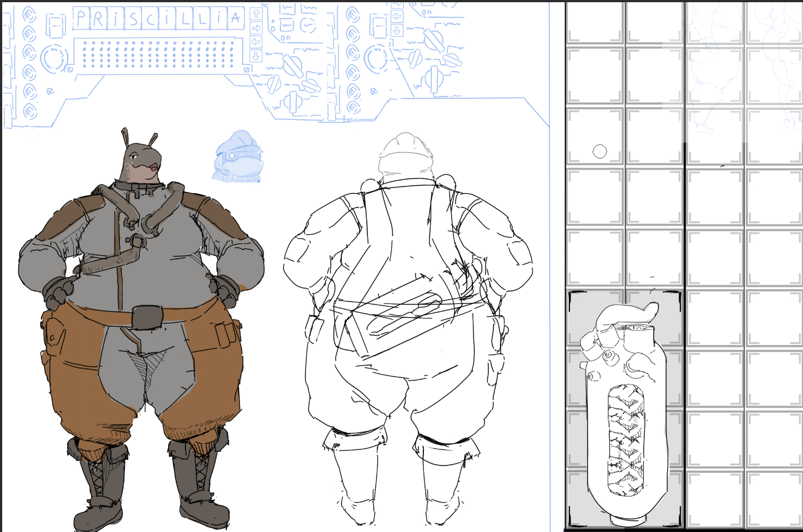This screenshot has width=803, height=532.
Task: Click the crossed screw below the left round dial
Action: coord(50,92)
